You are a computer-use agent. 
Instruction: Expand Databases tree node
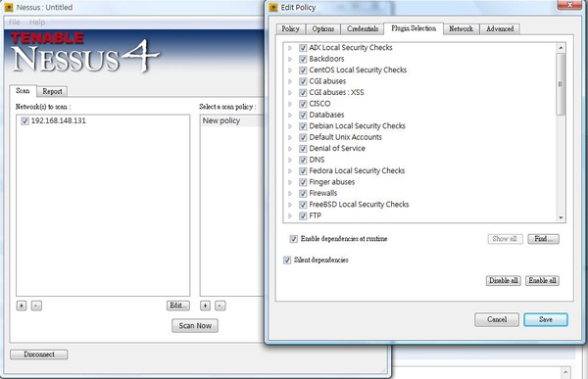290,116
